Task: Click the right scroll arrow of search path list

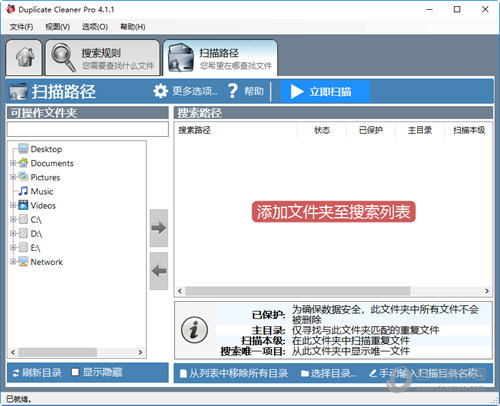Action: (x=487, y=291)
